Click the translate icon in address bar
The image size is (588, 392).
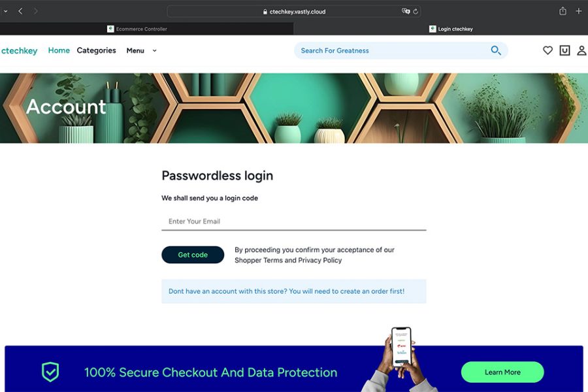pos(406,11)
